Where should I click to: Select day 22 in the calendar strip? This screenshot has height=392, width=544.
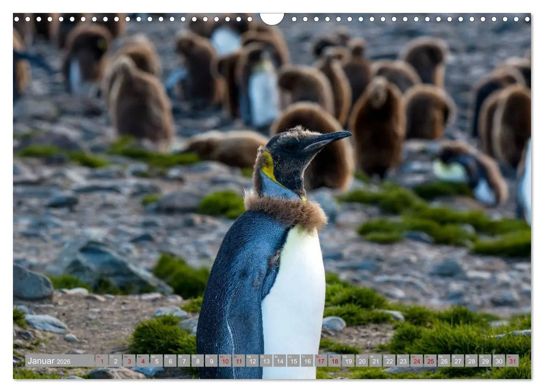(x=389, y=360)
